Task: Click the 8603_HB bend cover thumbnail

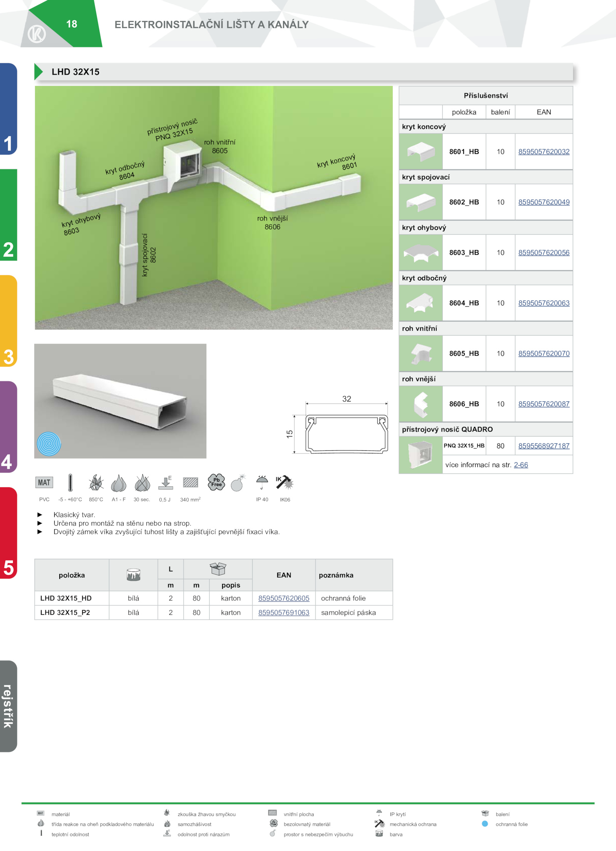Action: pyautogui.click(x=421, y=252)
